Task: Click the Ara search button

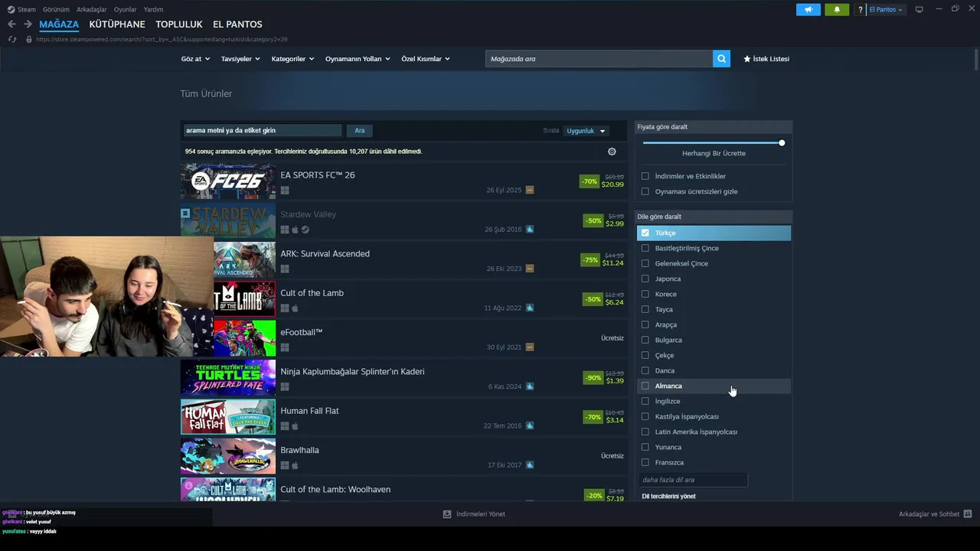Action: pyautogui.click(x=359, y=131)
